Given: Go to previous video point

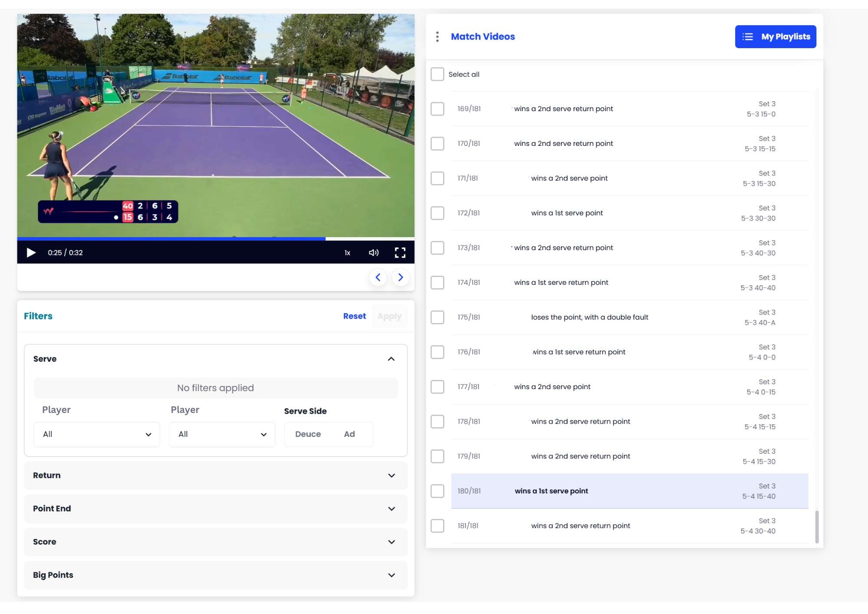Looking at the screenshot, I should 378,277.
